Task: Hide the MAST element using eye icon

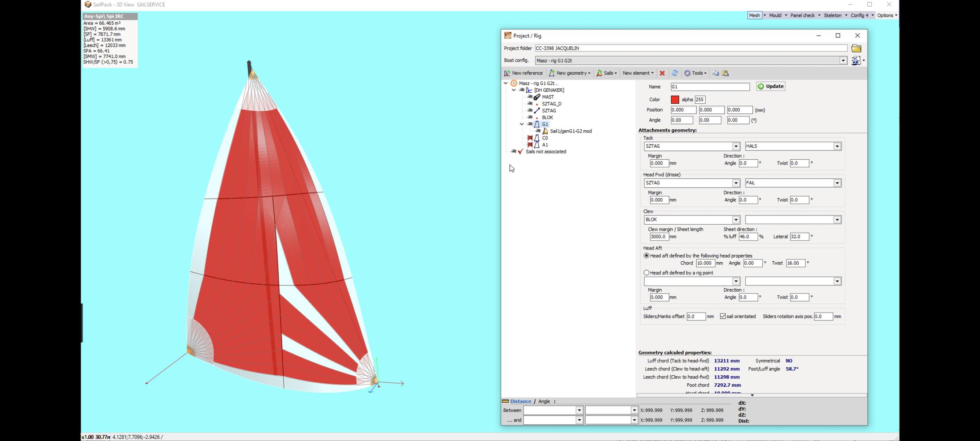Action: pyautogui.click(x=530, y=97)
